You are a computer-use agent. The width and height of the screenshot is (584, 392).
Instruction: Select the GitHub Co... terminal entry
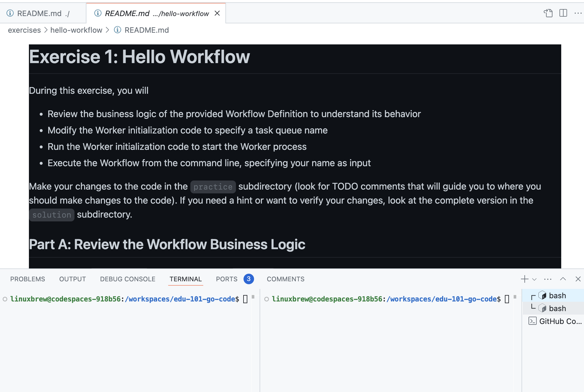pos(560,321)
